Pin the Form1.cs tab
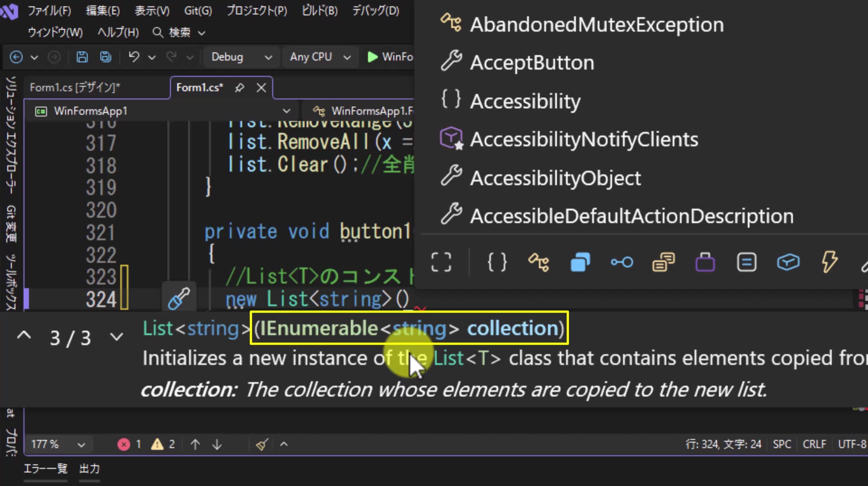This screenshot has width=868, height=486. coord(240,88)
